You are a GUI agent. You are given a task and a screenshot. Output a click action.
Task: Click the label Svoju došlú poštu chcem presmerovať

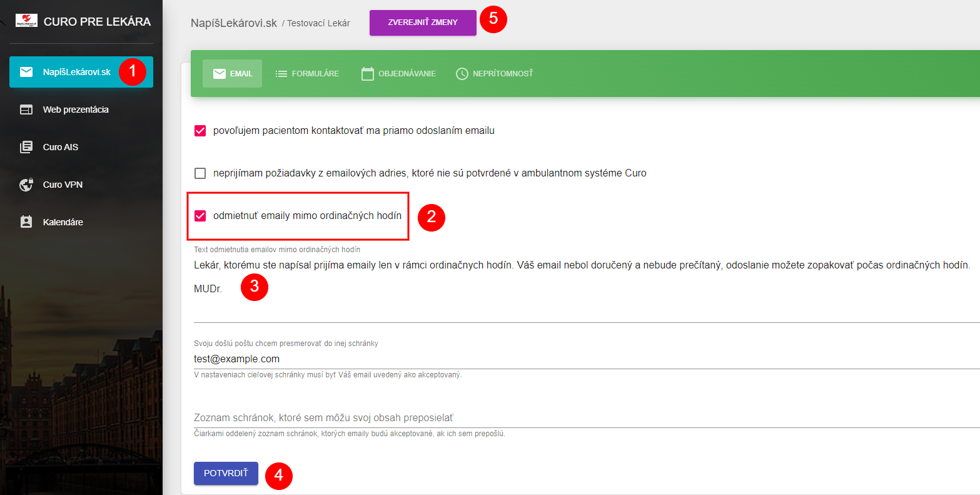(x=286, y=344)
